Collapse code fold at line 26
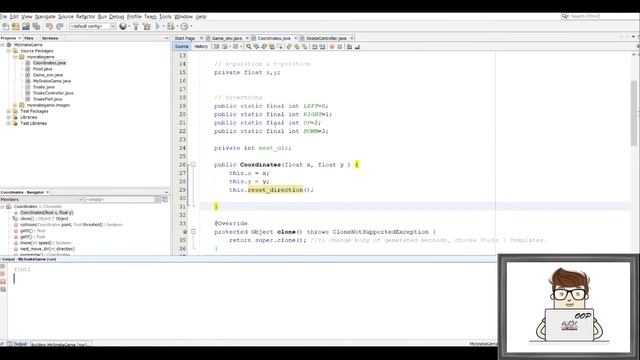Viewport: 640px width, 360px height. pos(193,164)
